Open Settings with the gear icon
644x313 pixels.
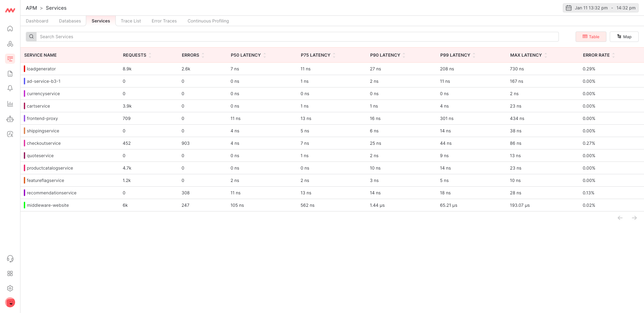pos(10,288)
